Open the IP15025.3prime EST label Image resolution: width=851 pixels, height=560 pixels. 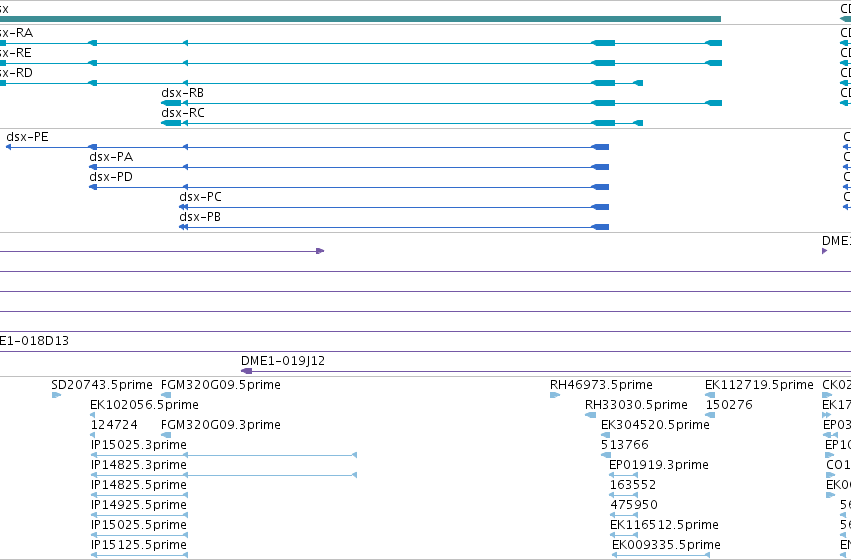(139, 445)
